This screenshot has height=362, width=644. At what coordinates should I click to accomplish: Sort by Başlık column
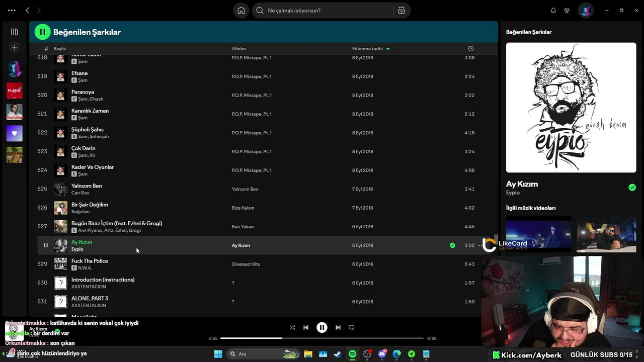tap(60, 49)
